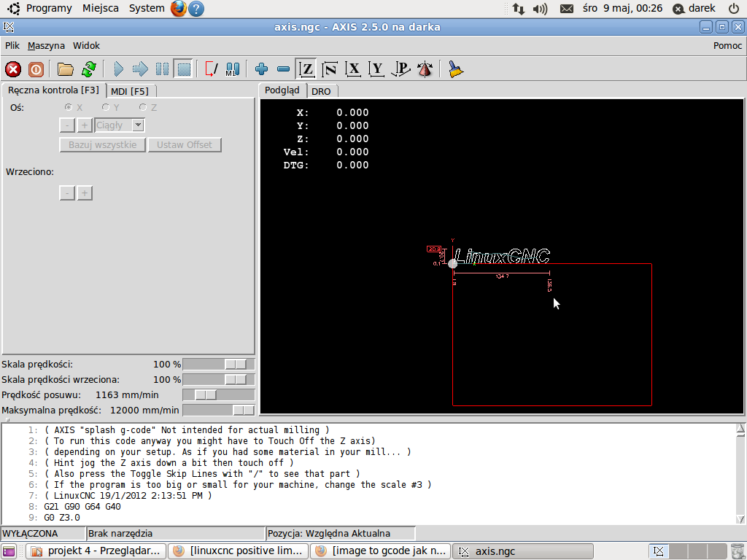Open the Programy system menu
747x560 pixels.
(x=49, y=8)
